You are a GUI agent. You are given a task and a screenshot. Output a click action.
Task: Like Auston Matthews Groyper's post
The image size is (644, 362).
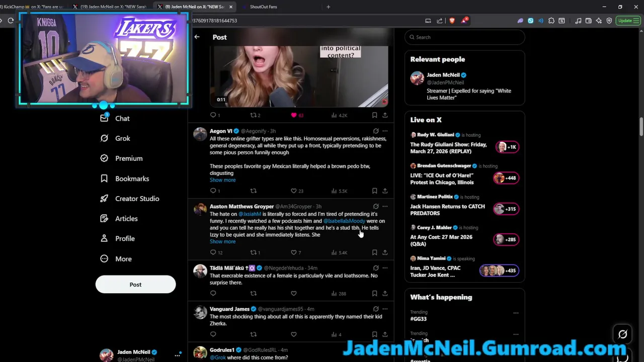click(x=296, y=252)
